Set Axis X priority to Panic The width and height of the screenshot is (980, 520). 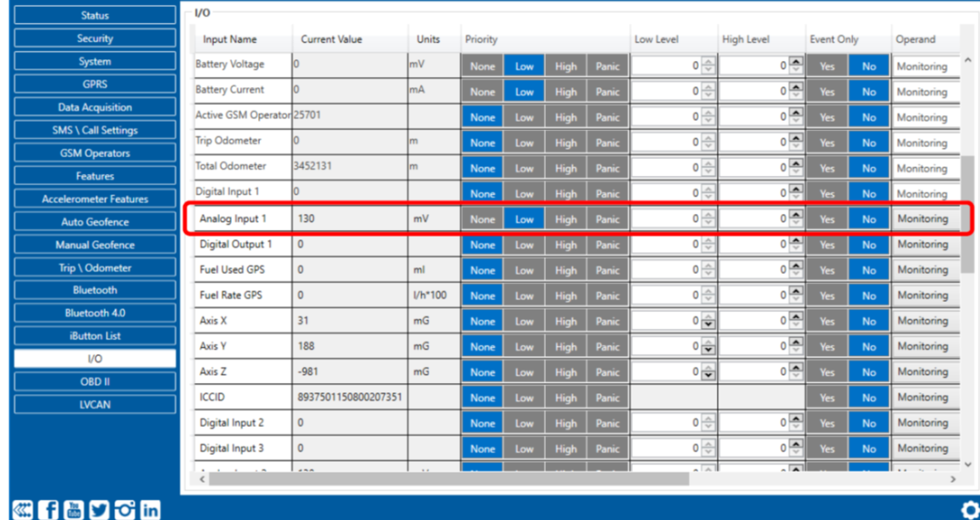coord(607,321)
